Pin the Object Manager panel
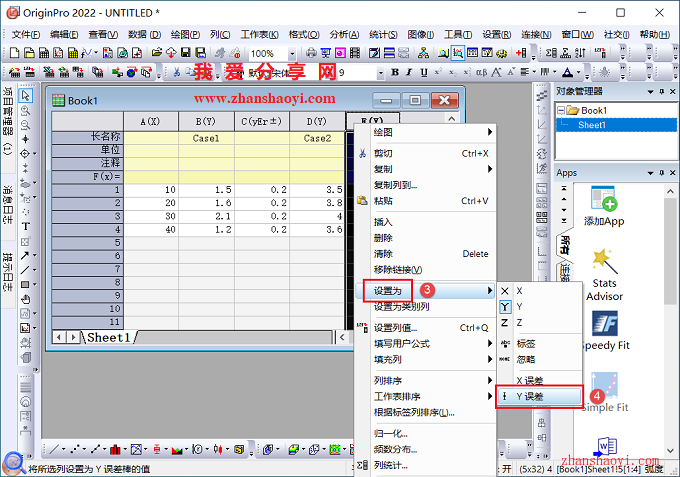This screenshot has width=680, height=477. (x=661, y=91)
